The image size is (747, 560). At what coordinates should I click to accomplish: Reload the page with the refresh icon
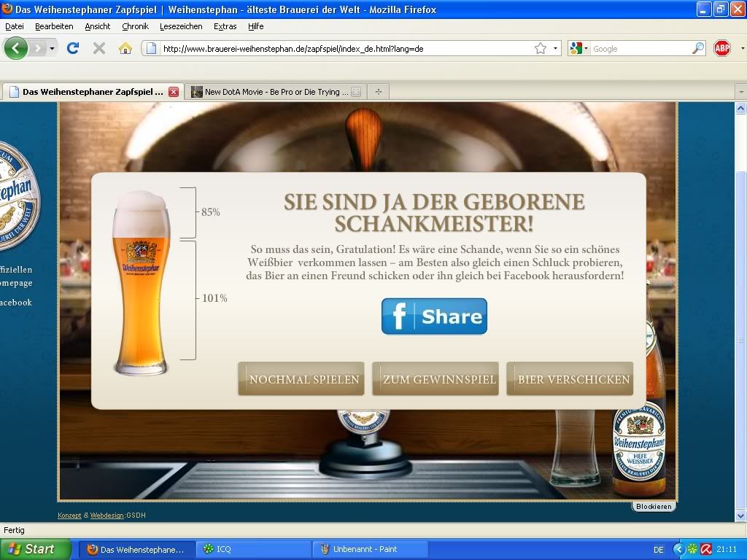[x=73, y=48]
